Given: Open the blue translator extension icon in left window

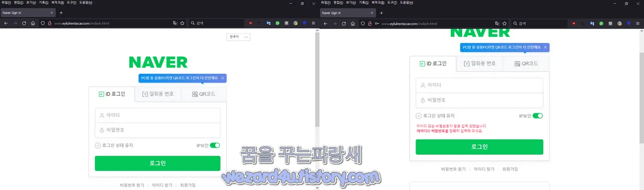Looking at the screenshot, I should click(269, 23).
